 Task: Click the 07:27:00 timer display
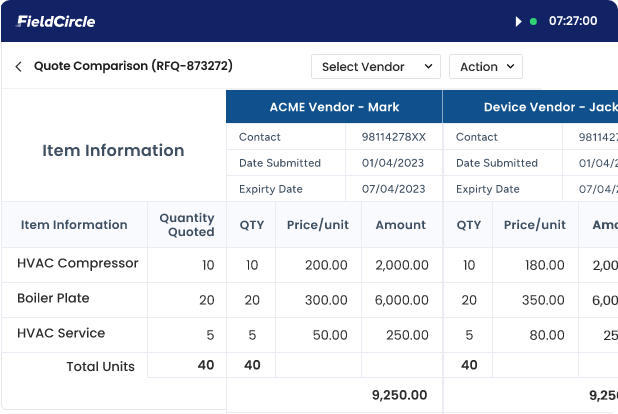[x=573, y=21]
